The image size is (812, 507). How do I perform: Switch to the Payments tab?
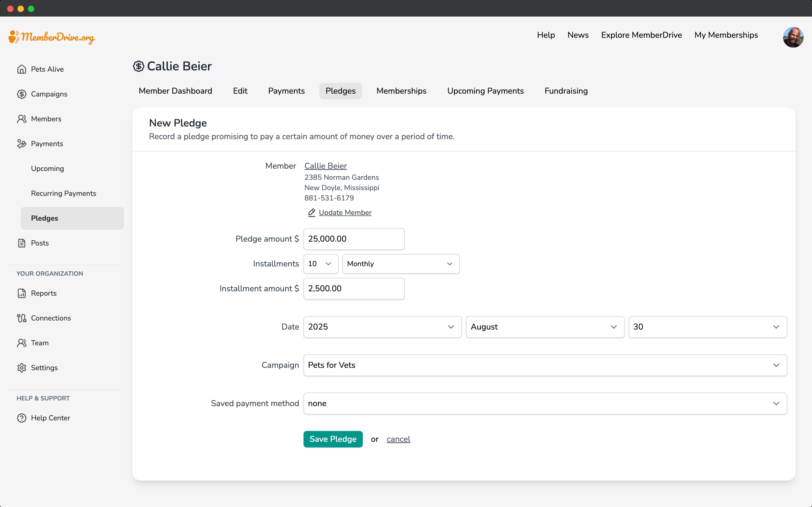click(286, 91)
